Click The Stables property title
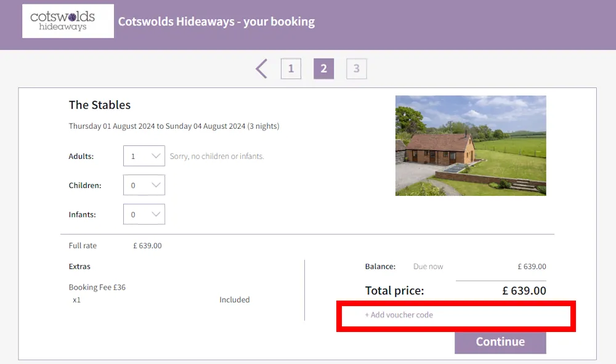 [99, 105]
